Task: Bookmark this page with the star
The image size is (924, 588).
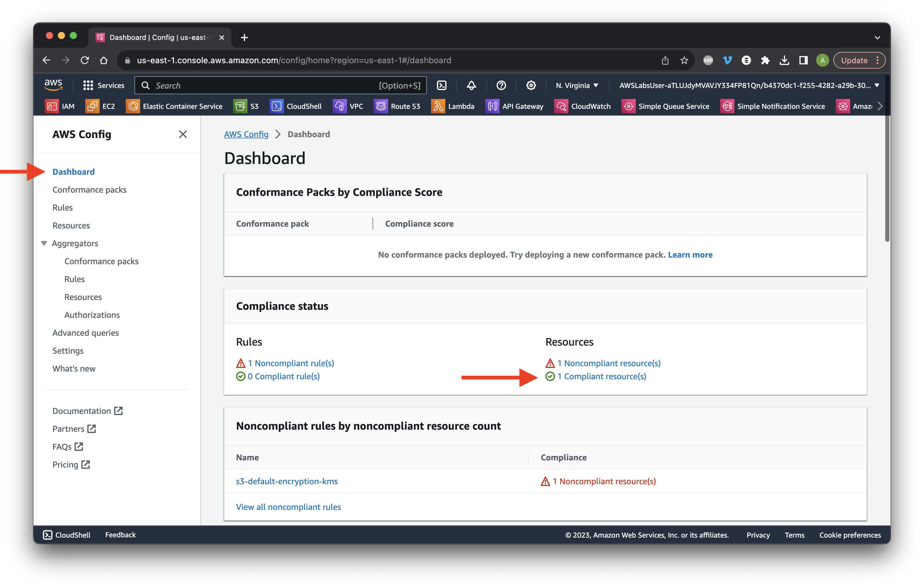Action: [684, 60]
